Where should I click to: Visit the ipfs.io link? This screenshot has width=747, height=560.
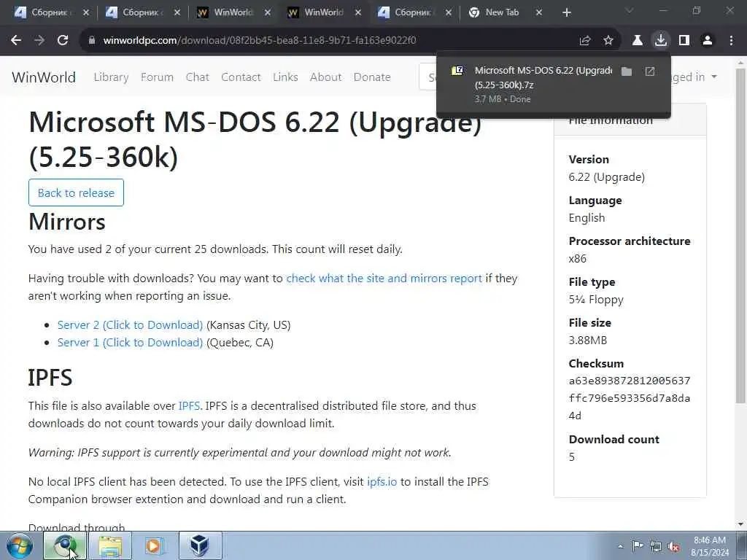[382, 481]
